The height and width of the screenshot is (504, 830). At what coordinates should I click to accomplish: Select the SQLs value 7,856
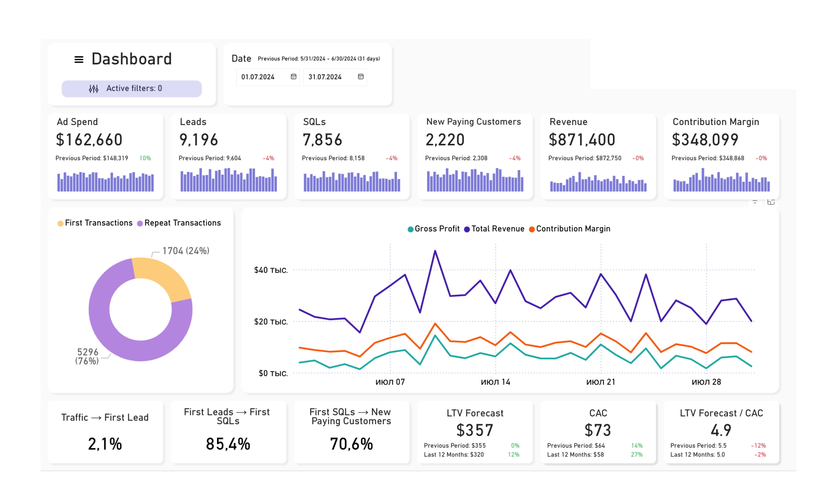point(322,140)
